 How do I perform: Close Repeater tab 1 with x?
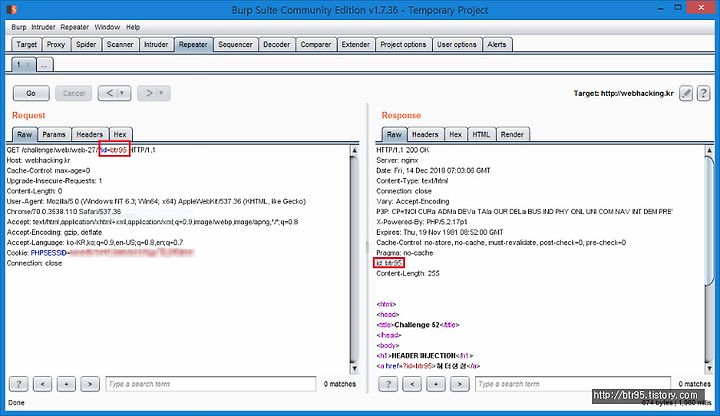pyautogui.click(x=28, y=65)
